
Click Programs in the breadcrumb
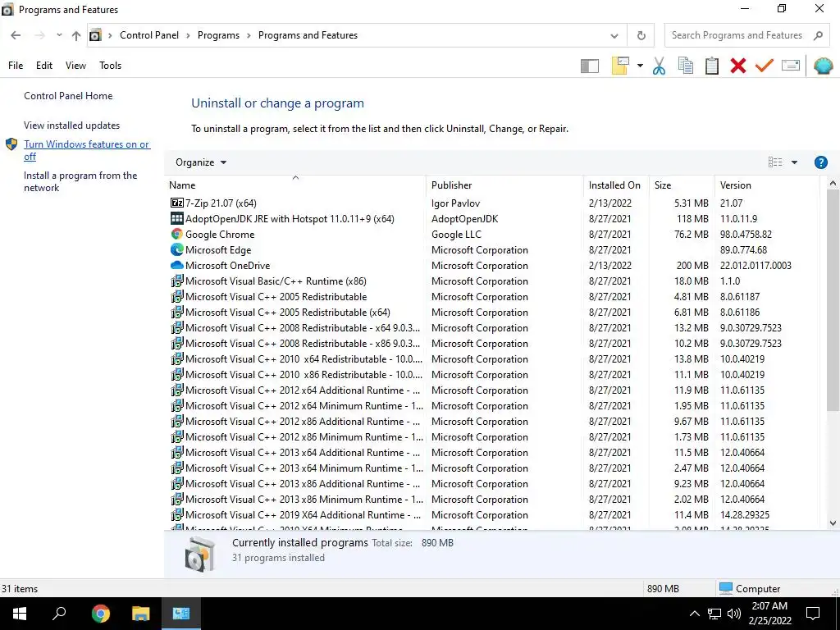pos(218,35)
